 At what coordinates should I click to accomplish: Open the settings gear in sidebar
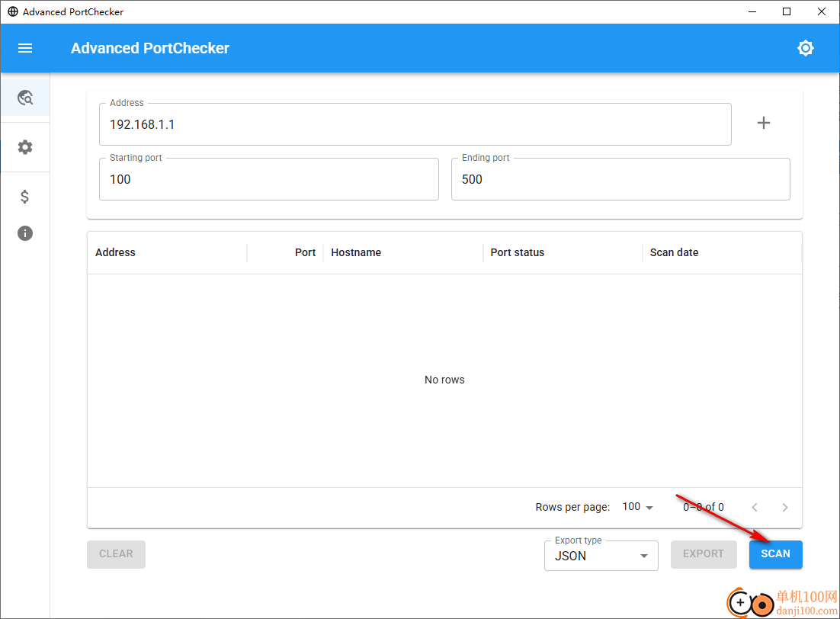coord(25,147)
